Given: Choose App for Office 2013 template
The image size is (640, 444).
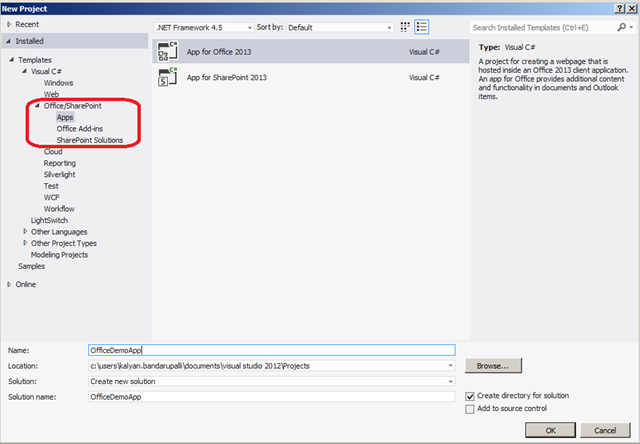Looking at the screenshot, I should 311,51.
